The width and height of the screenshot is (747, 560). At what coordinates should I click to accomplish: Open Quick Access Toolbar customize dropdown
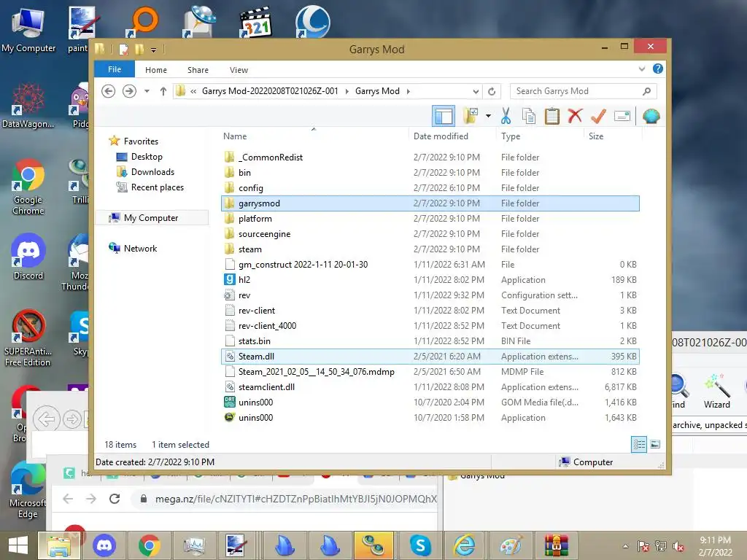coord(153,50)
